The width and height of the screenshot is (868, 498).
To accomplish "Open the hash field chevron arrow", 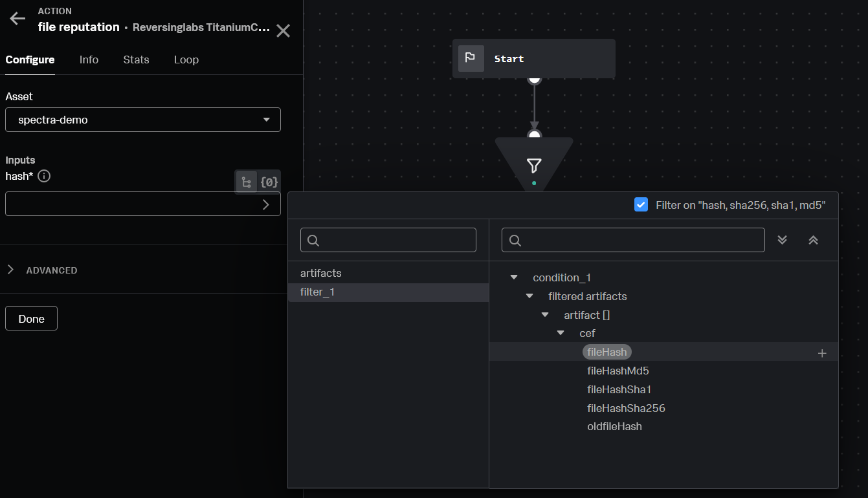I will coord(266,204).
